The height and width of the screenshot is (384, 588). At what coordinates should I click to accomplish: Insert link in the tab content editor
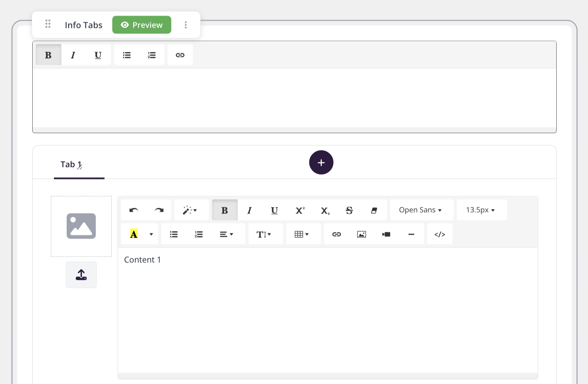coord(336,234)
